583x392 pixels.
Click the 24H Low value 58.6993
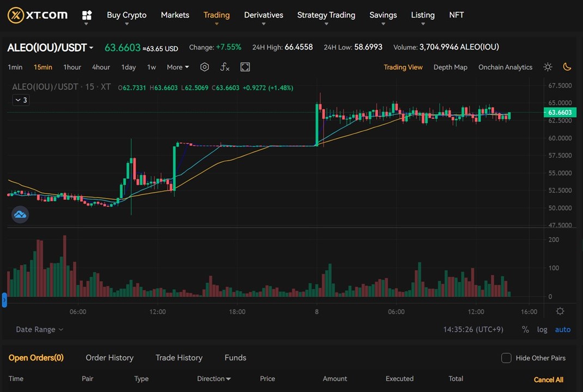pos(368,47)
